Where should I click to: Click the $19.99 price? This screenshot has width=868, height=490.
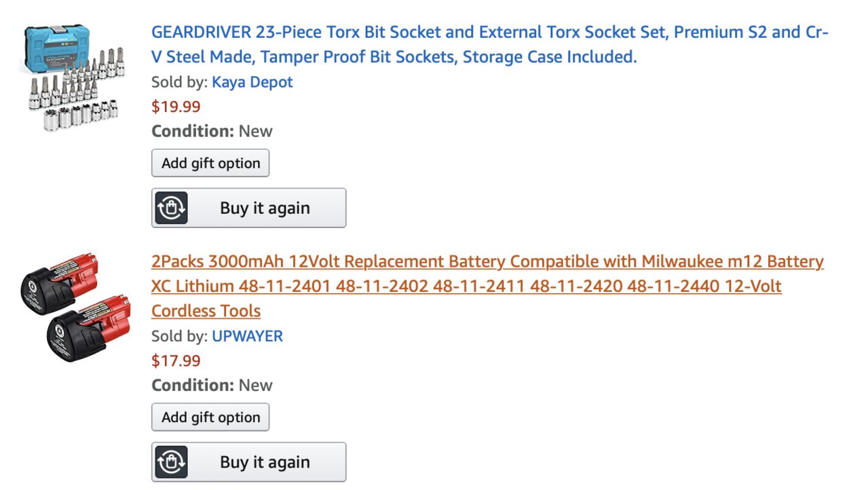tap(176, 107)
